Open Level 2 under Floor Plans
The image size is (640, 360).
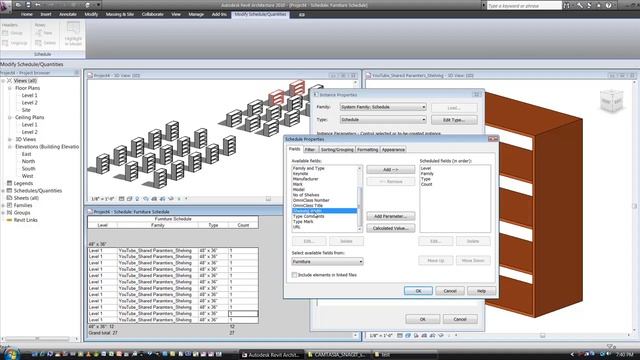click(x=29, y=103)
